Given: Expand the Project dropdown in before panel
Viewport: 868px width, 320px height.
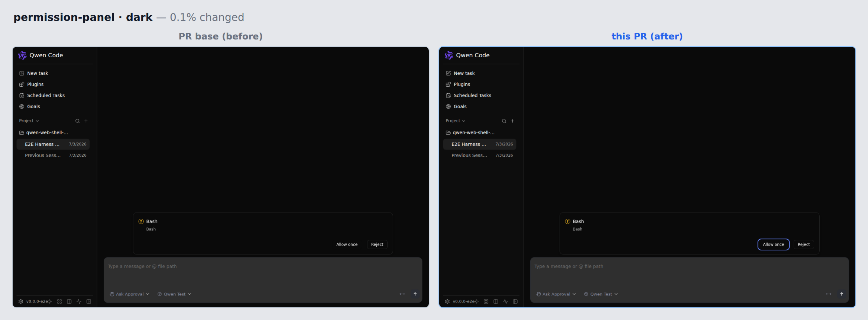Looking at the screenshot, I should click(x=29, y=121).
